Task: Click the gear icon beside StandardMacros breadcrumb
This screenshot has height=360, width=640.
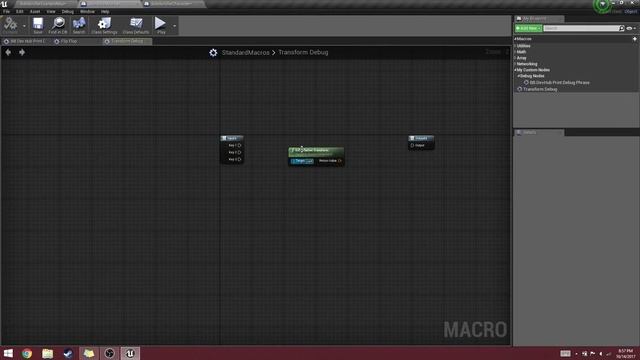Action: tap(213, 52)
